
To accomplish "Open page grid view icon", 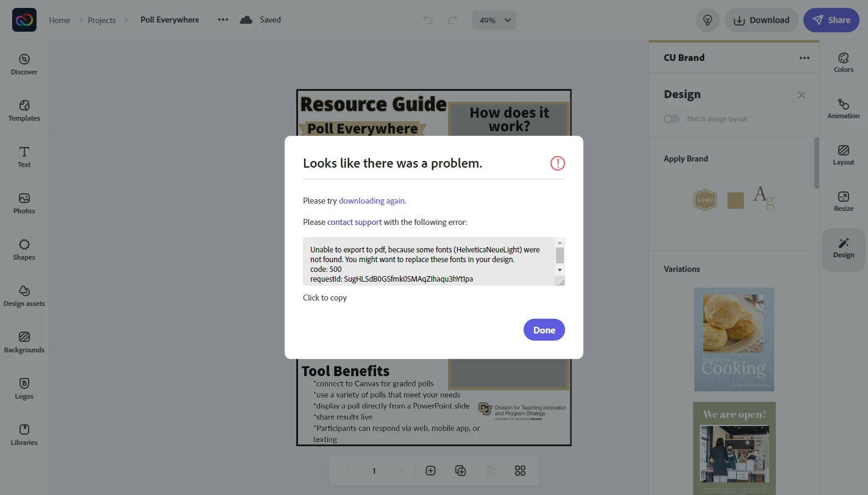I will tap(520, 471).
